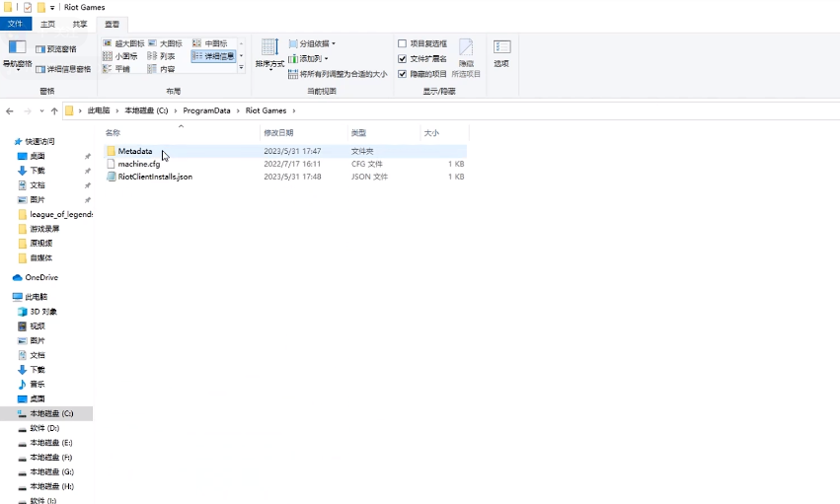Image resolution: width=840 pixels, height=504 pixels.
Task: Click 此电脑 in the address bar
Action: click(99, 110)
